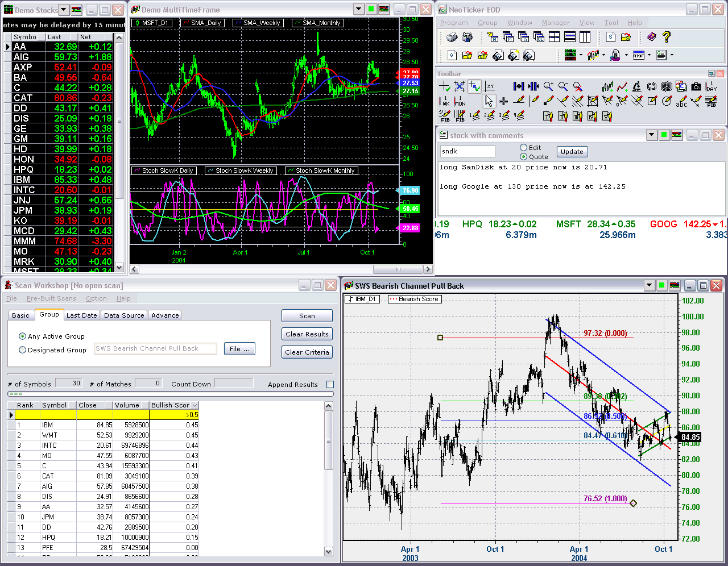Click the new script document S icon
Image resolution: width=728 pixels, height=566 pixels.
click(x=610, y=37)
